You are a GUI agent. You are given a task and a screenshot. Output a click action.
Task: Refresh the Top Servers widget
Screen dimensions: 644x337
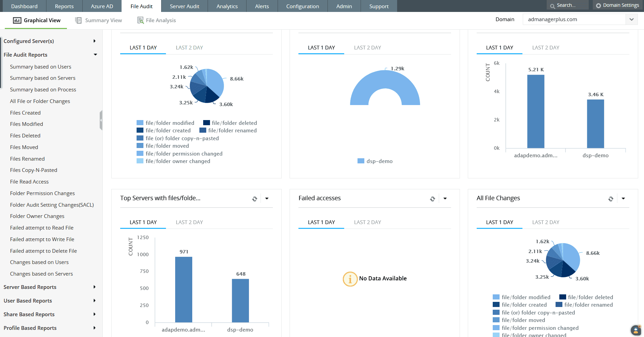(x=254, y=198)
